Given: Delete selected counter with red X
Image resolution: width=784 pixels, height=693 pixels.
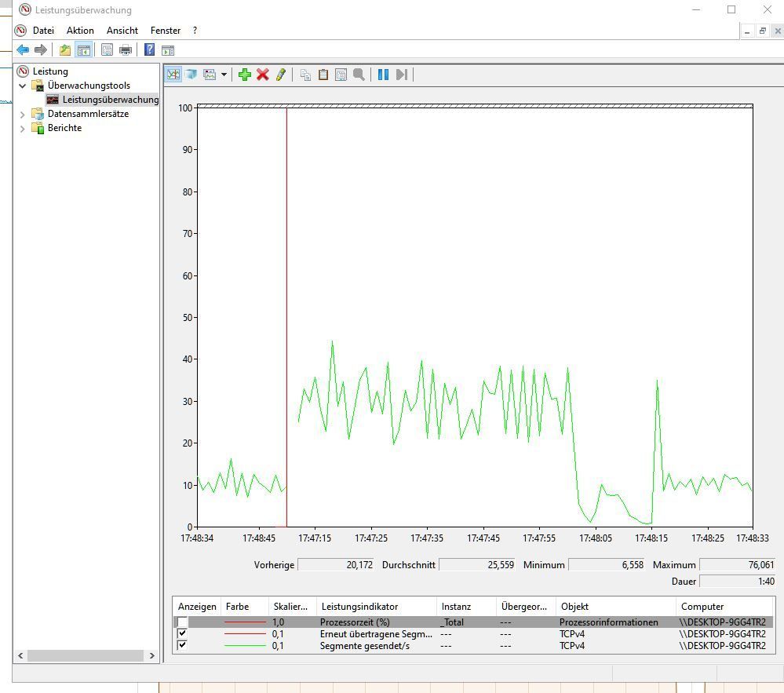Looking at the screenshot, I should click(x=263, y=75).
